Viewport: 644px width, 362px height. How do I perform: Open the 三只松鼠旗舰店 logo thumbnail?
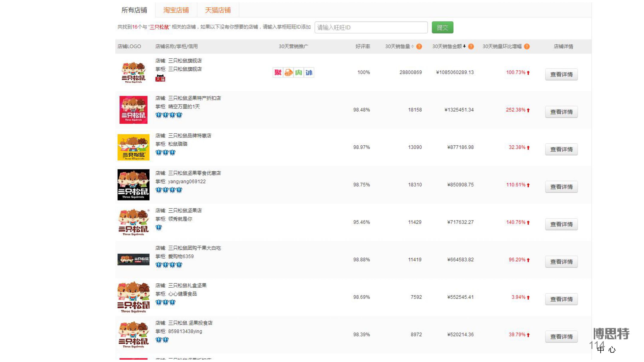click(134, 72)
